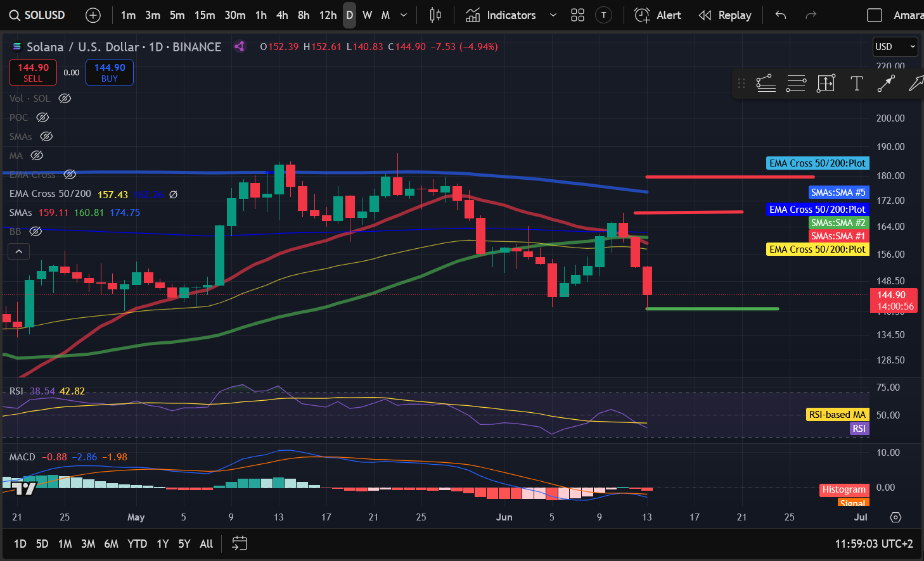
Task: Grab the drawing toolbar drag handle
Action: (741, 84)
